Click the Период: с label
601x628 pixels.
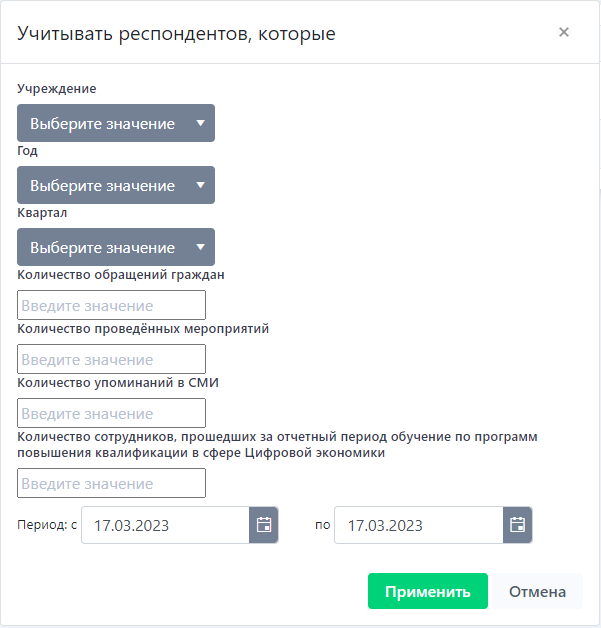click(x=48, y=525)
